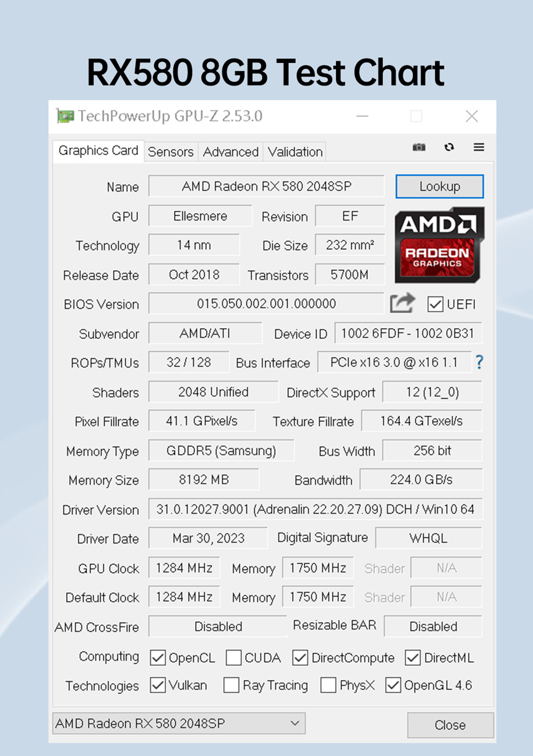Take a GPU-Z screenshot with the camera icon
533x756 pixels.
pyautogui.click(x=419, y=148)
